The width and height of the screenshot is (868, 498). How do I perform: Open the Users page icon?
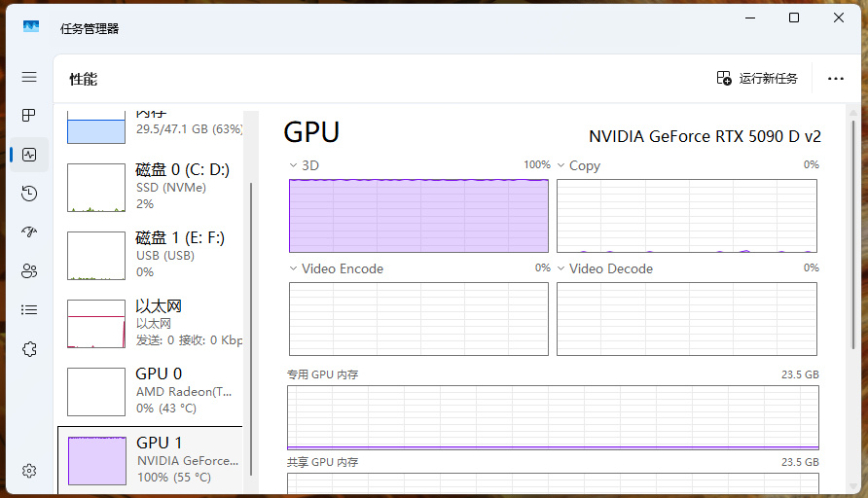(29, 271)
